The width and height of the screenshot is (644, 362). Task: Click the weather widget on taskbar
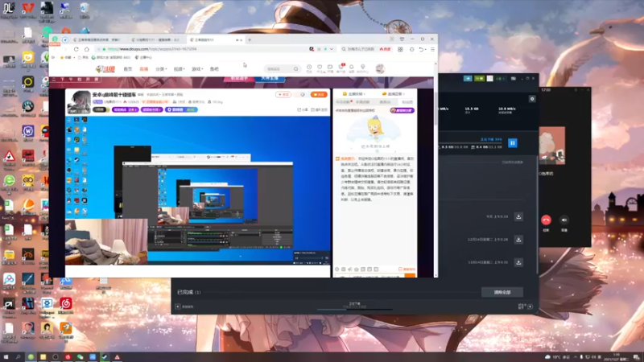tap(558, 357)
